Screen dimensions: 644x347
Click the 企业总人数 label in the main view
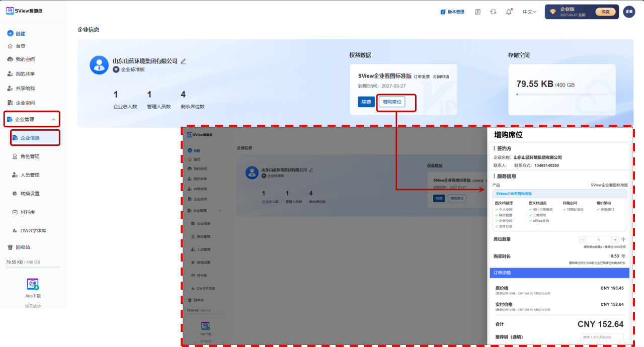click(125, 107)
